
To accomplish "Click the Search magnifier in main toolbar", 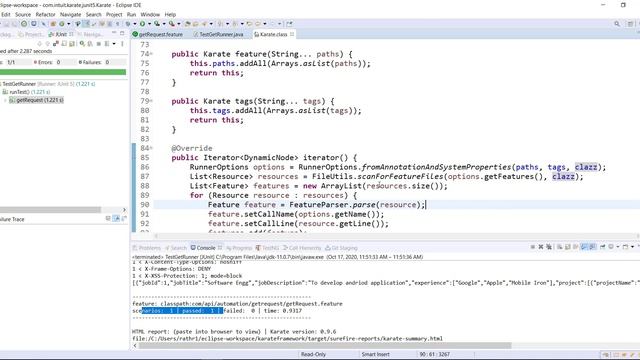I will (x=617, y=24).
